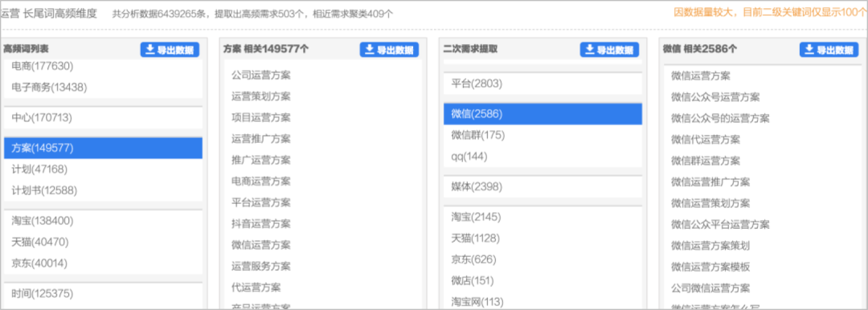Select 天猫(1128) in secondary demand list
Image resolution: width=868 pixels, height=310 pixels.
pyautogui.click(x=475, y=238)
